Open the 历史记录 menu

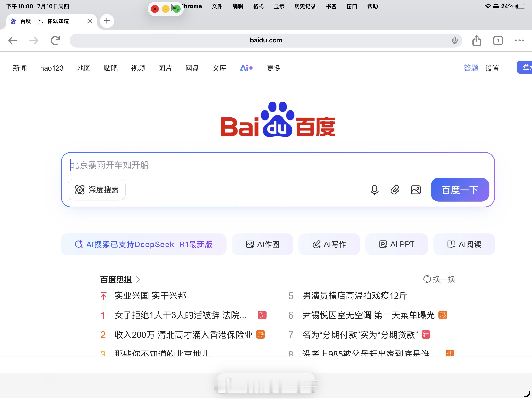(x=305, y=6)
